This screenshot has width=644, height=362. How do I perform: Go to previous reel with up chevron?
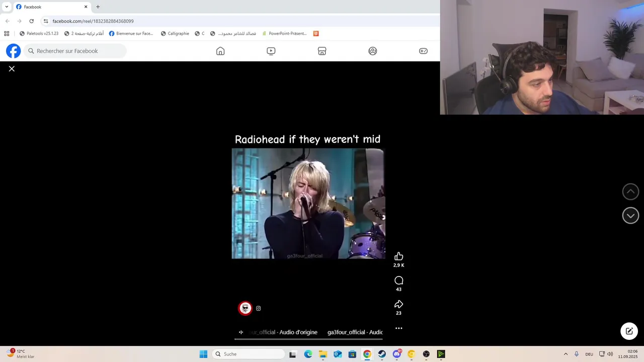click(630, 192)
